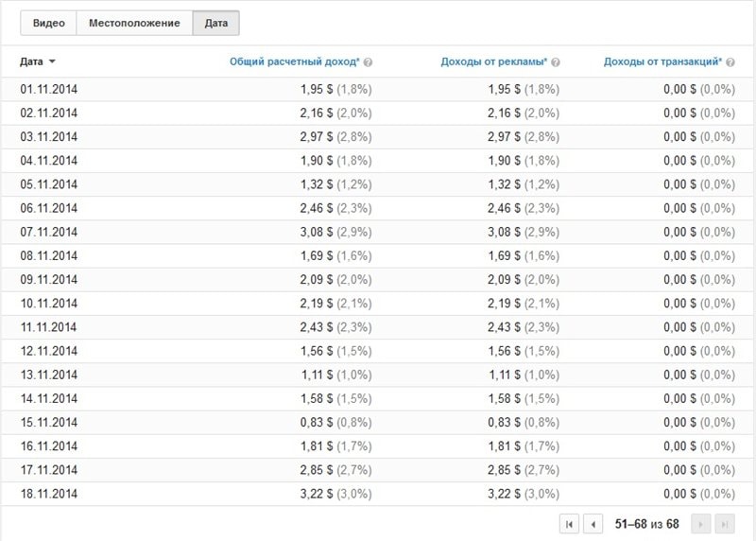Click the 51–68 из 68 page indicator
756x541 pixels.
647,523
